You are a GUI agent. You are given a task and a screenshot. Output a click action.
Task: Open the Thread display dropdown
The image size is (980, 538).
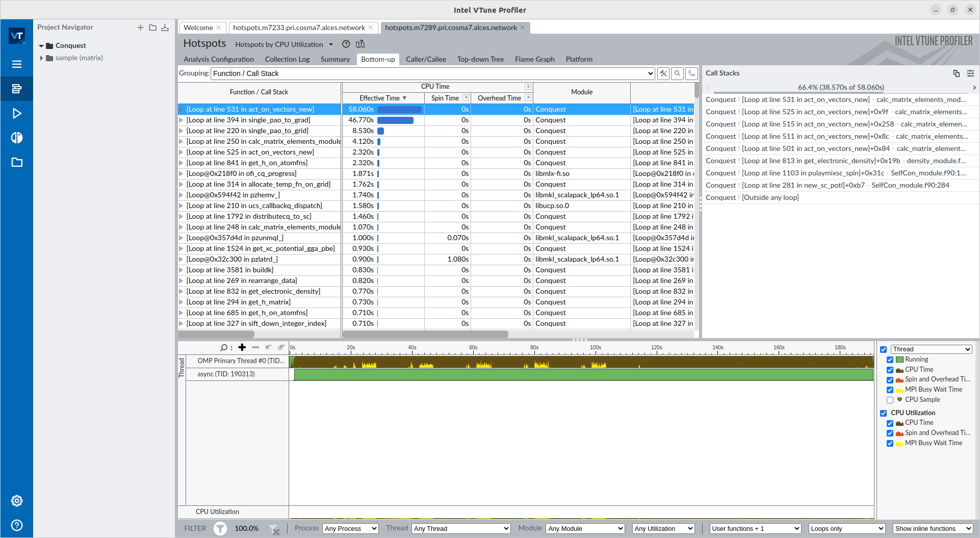(931, 349)
